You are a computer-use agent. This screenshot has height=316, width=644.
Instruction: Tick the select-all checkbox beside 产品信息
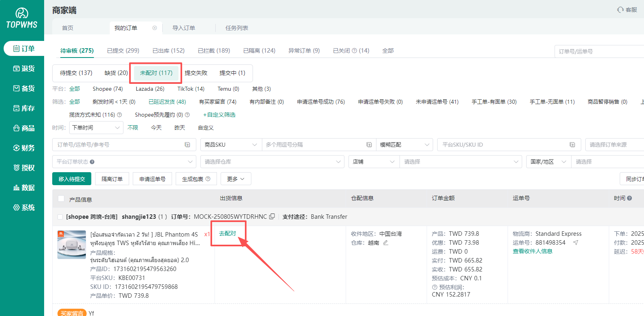(x=61, y=199)
